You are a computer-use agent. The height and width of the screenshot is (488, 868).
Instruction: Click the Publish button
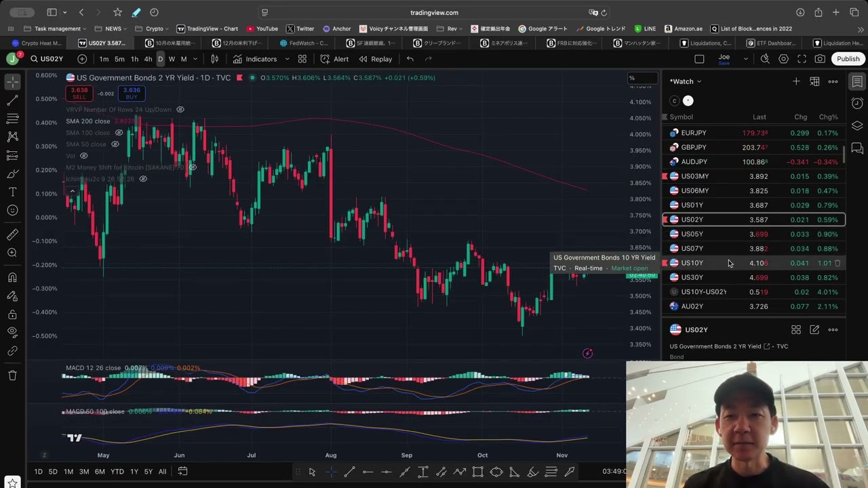coord(848,59)
